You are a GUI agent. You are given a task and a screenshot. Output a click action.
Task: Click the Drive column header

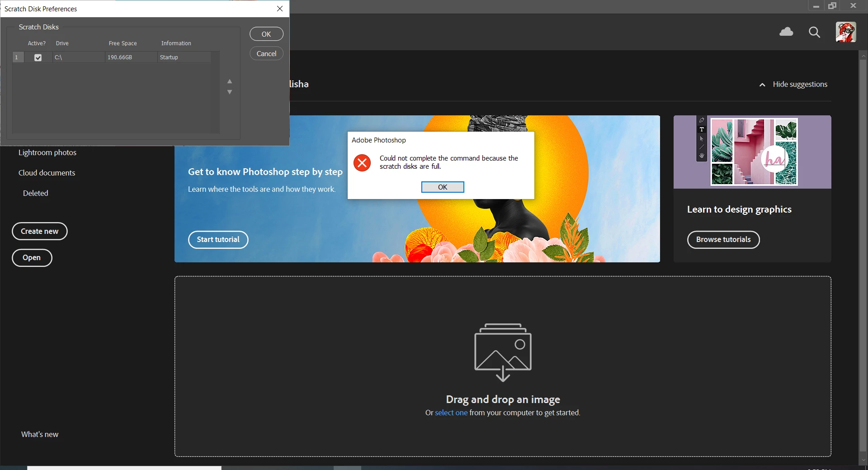pyautogui.click(x=62, y=43)
